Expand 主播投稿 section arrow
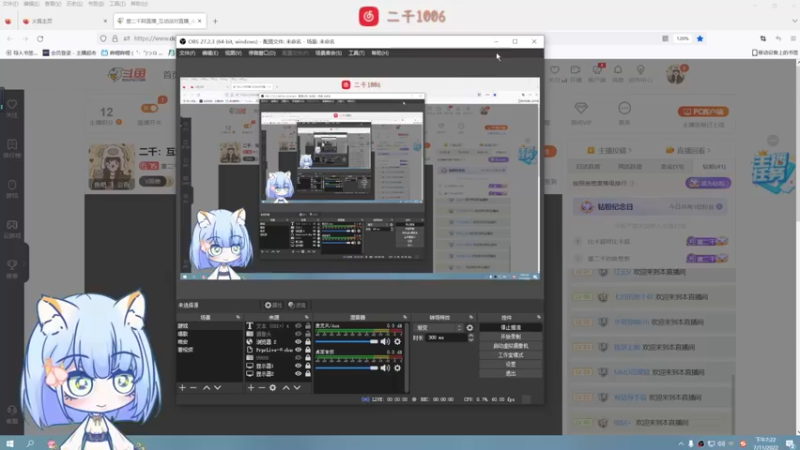This screenshot has width=800, height=450. pos(630,151)
